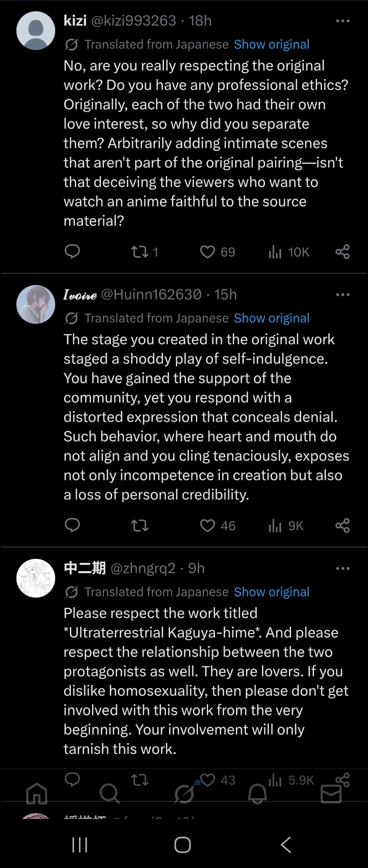
Task: Reply to Ivoire's post
Action: click(72, 526)
